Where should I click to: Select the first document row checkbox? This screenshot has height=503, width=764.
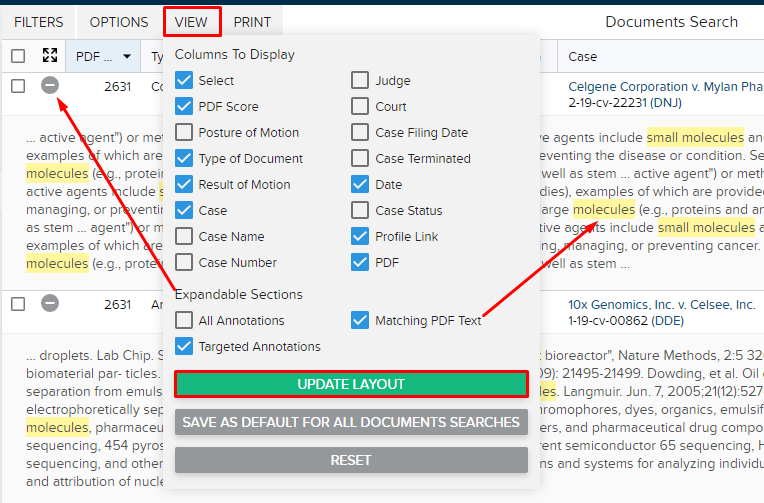click(x=18, y=86)
